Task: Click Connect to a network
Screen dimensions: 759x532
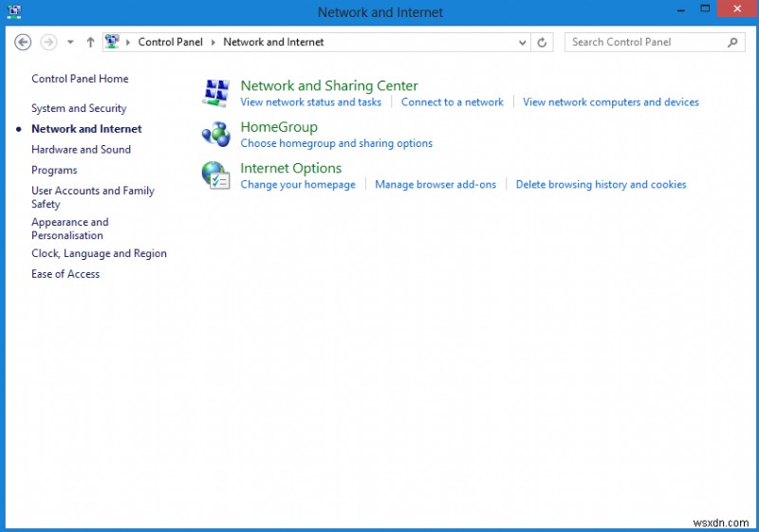Action: click(x=453, y=102)
